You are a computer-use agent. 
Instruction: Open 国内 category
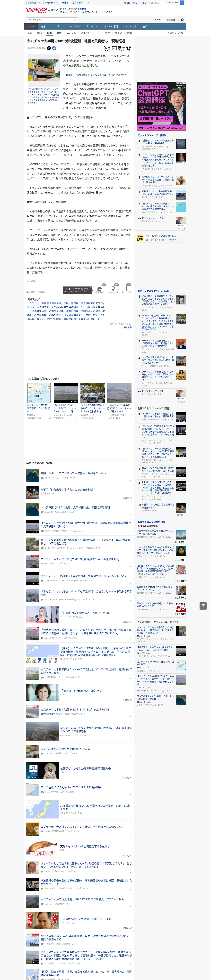(40, 33)
